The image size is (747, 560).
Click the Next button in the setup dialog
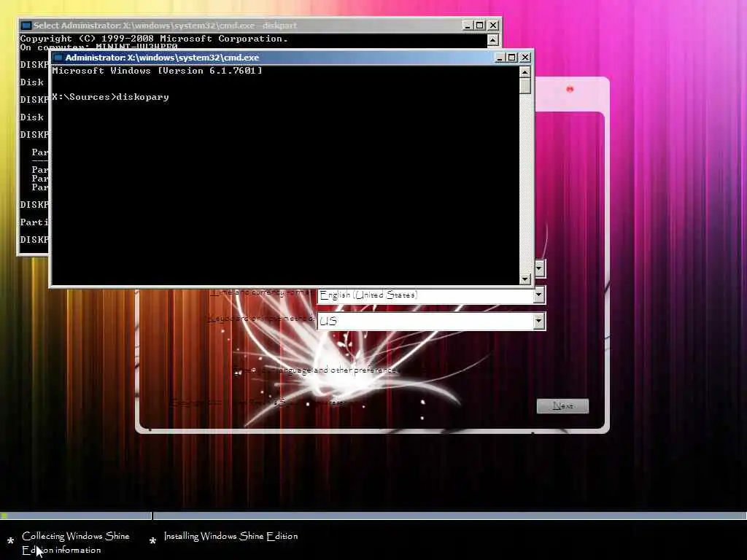coord(562,405)
